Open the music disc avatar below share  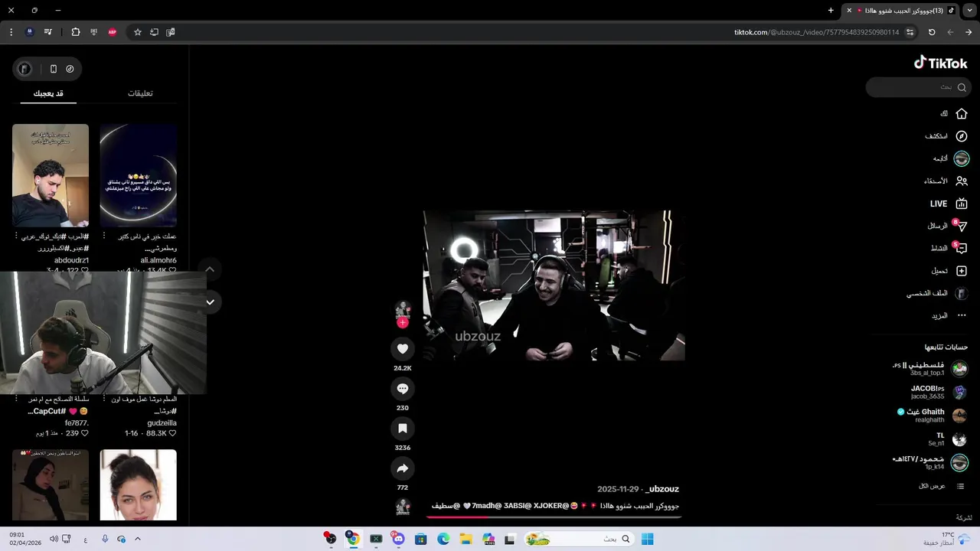(x=403, y=507)
